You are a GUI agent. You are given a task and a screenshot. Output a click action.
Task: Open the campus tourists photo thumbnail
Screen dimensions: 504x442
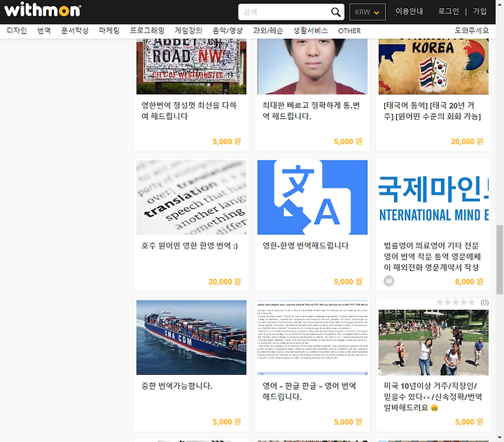click(x=433, y=343)
